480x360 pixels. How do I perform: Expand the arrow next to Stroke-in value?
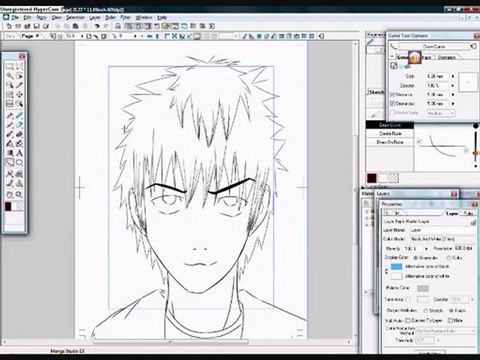[x=453, y=95]
